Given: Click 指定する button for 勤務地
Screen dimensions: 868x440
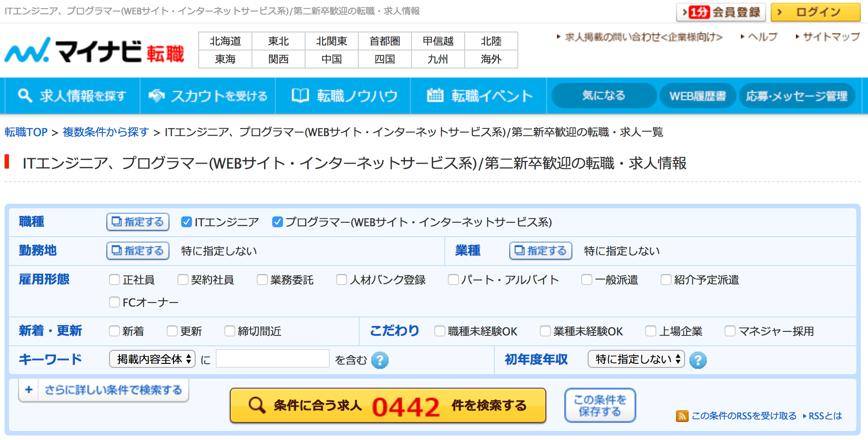Looking at the screenshot, I should click(x=138, y=251).
